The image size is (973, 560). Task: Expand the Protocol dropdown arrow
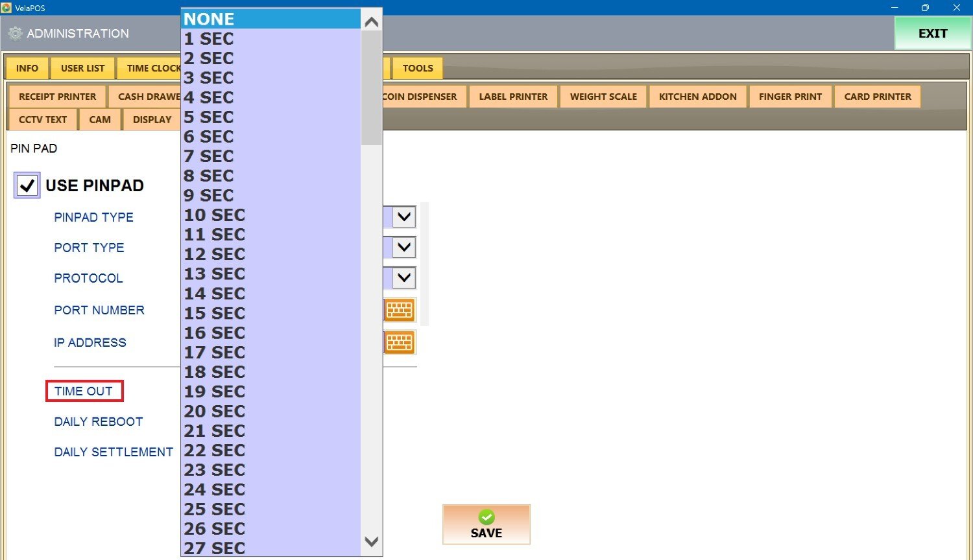(404, 277)
